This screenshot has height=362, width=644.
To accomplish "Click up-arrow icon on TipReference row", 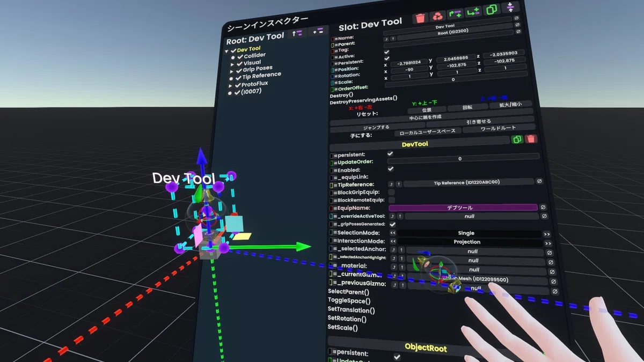I will coord(398,184).
